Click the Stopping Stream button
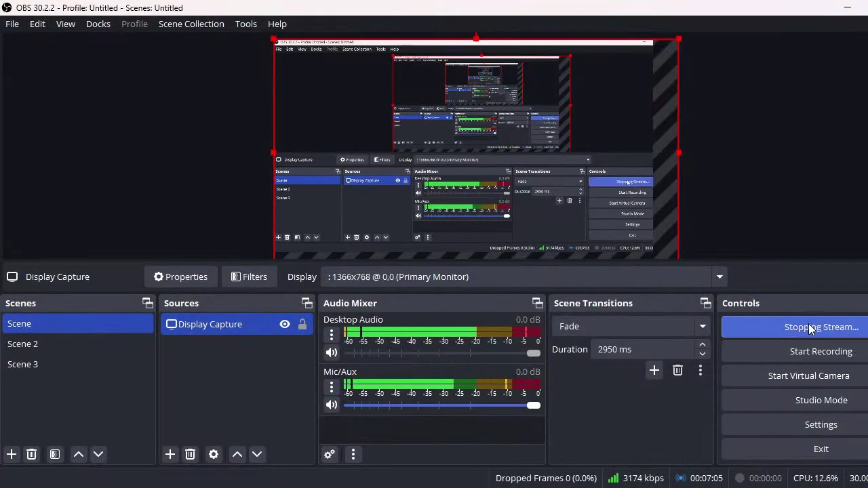 [795, 327]
